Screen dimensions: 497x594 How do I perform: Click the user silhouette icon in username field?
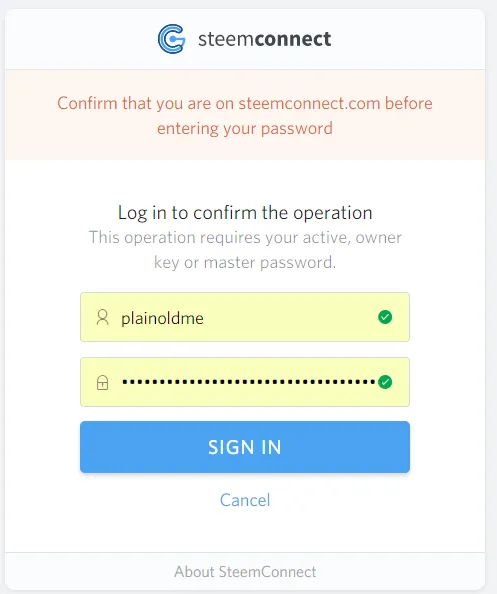102,317
